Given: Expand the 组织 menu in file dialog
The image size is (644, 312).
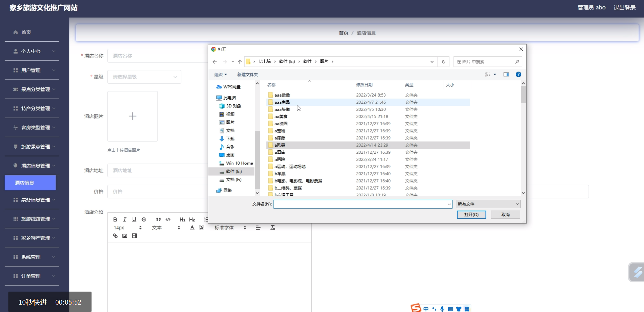Looking at the screenshot, I should pos(221,75).
